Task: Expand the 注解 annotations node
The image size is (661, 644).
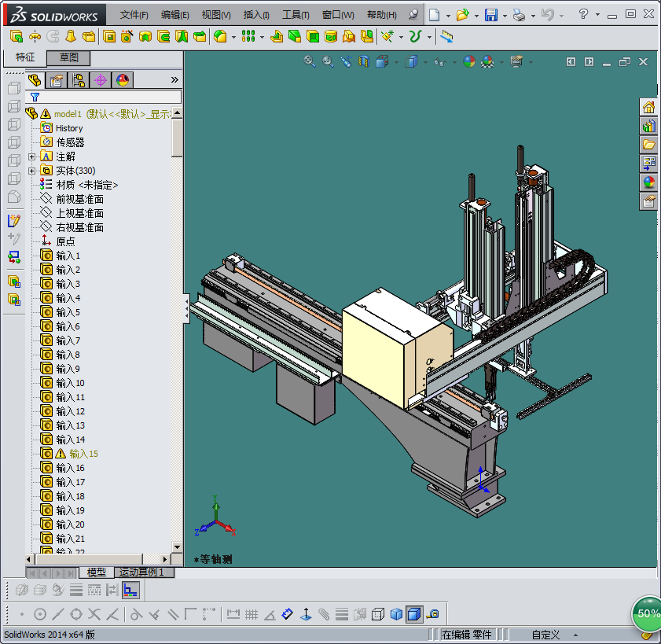Action: 32,156
